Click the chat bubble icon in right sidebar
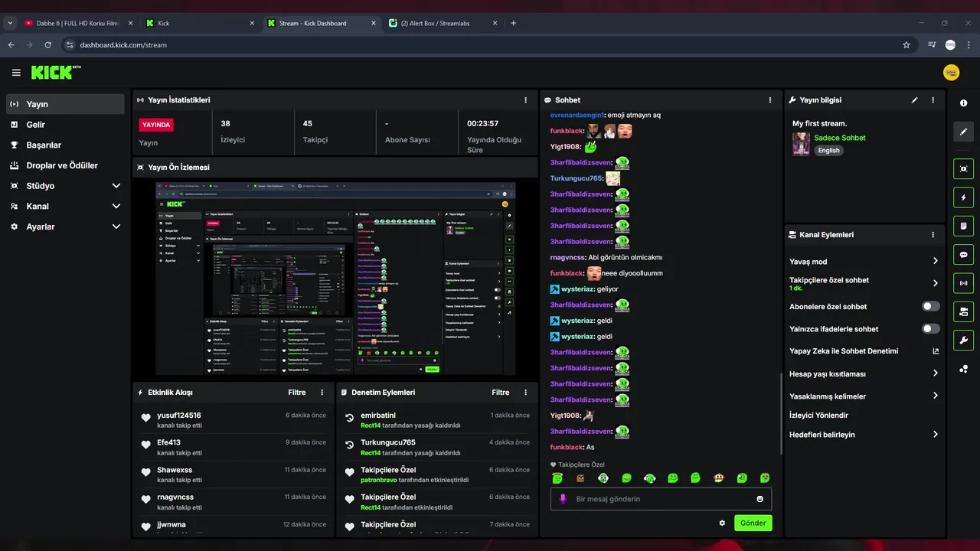 tap(963, 255)
